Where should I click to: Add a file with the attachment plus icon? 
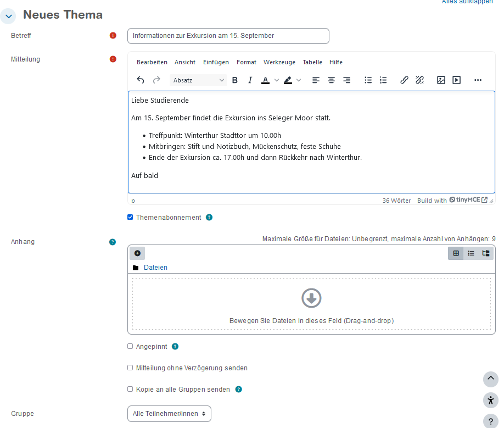[137, 253]
